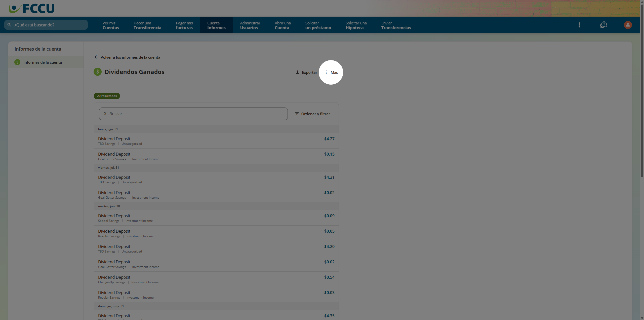Click the Exportar button label
644x320 pixels.
[309, 72]
